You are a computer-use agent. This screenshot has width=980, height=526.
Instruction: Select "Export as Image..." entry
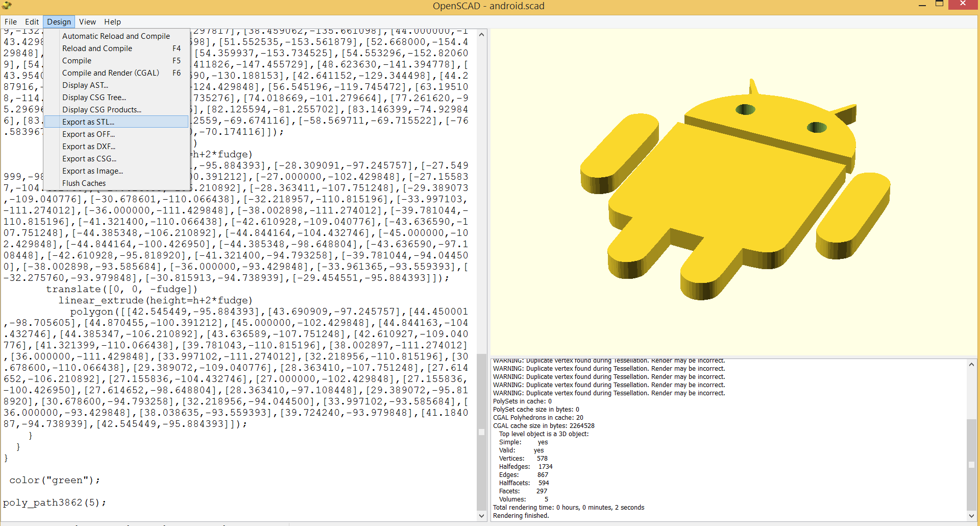[x=92, y=171]
